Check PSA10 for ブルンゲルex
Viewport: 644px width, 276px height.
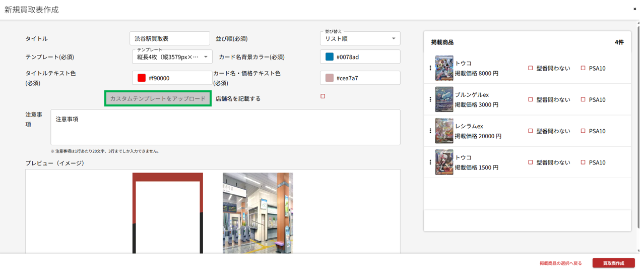pyautogui.click(x=583, y=99)
